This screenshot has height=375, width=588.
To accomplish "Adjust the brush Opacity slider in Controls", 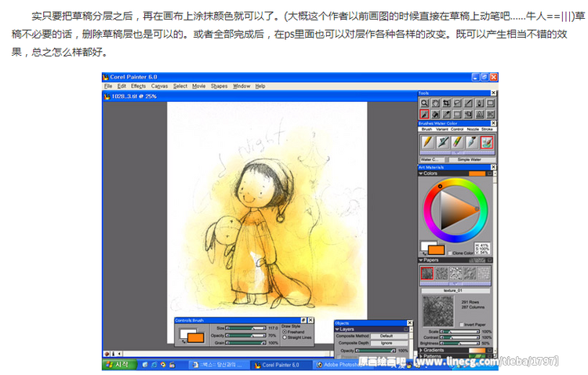I will coord(245,335).
